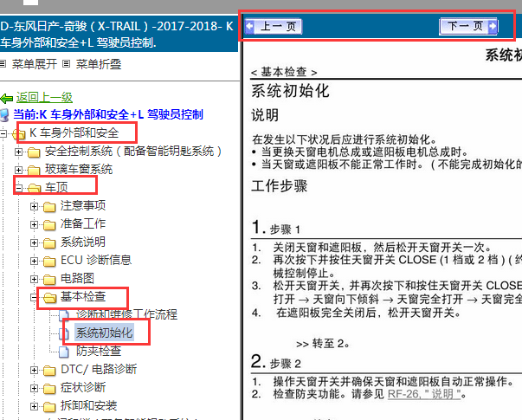The height and width of the screenshot is (420, 522).
Task: Click the 下一页 next page button
Action: point(468,26)
